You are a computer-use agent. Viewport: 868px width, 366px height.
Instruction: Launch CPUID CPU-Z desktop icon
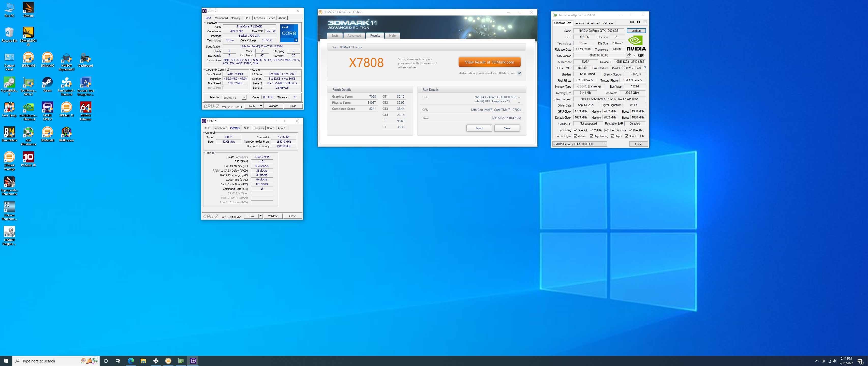(x=48, y=111)
